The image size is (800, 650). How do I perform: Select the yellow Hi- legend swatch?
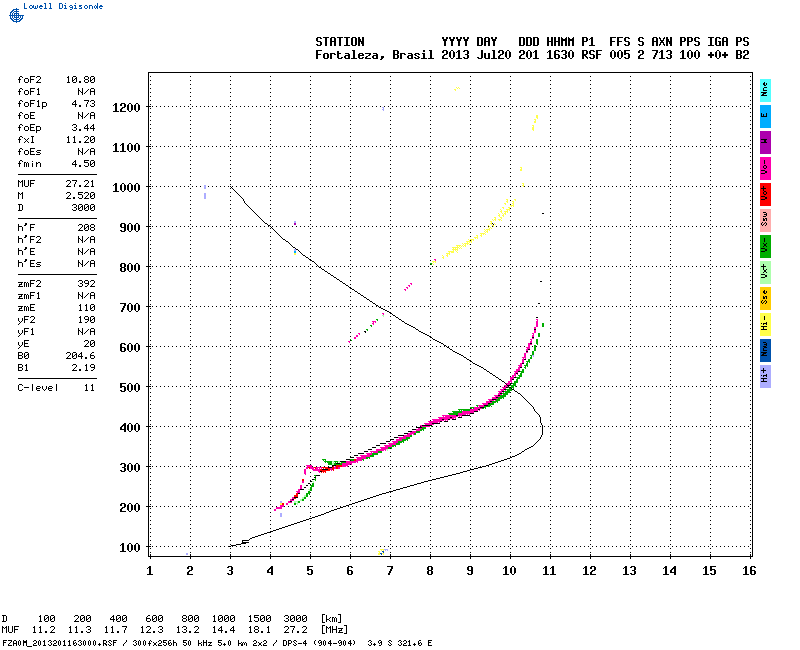click(765, 324)
